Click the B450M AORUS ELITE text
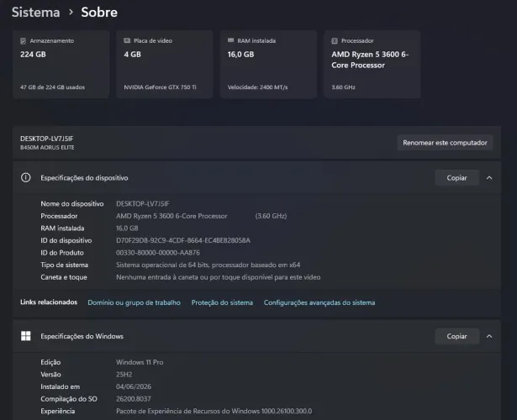The image size is (517, 420). 47,148
